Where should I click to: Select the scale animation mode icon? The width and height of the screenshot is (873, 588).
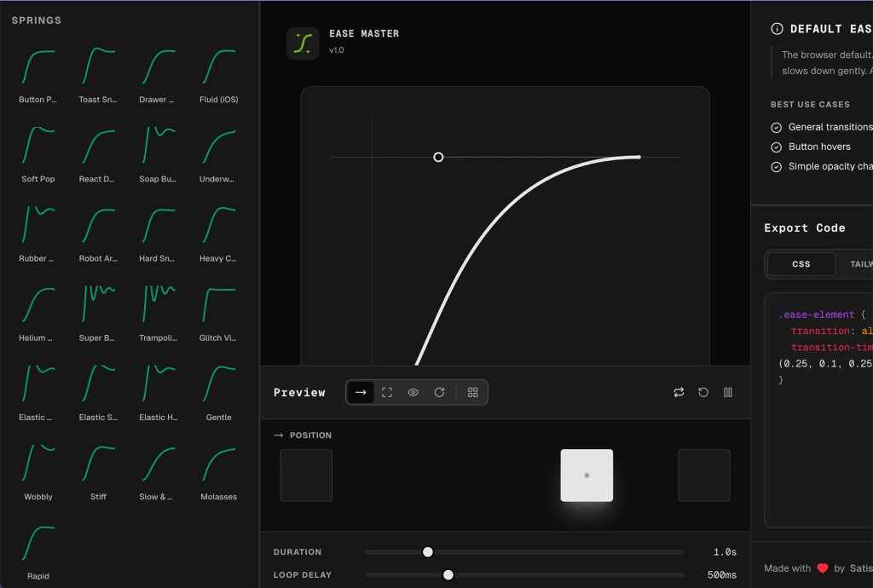coord(387,392)
